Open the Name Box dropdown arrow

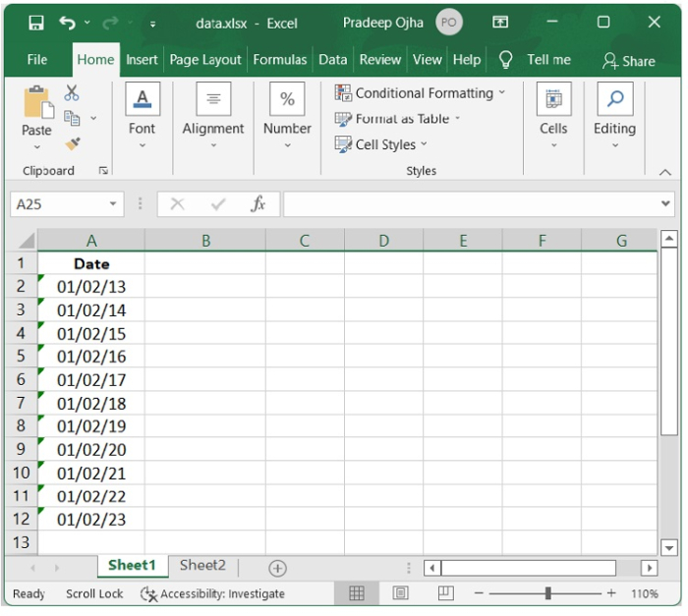[113, 204]
